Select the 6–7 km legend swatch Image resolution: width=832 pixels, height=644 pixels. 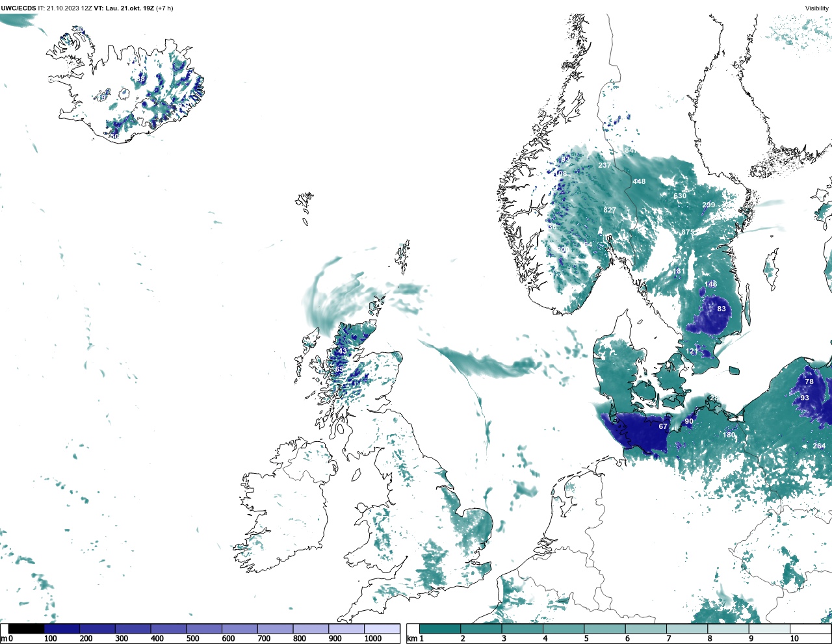point(645,628)
